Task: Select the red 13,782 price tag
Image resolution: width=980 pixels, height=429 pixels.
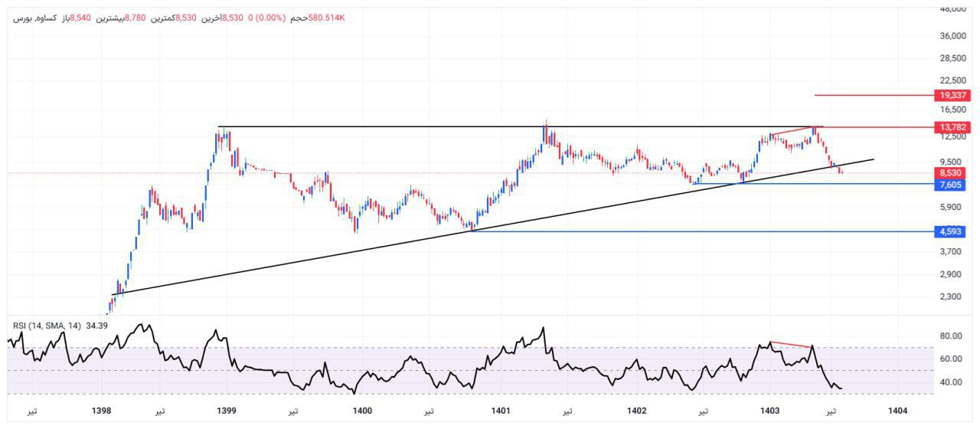Action: 952,126
